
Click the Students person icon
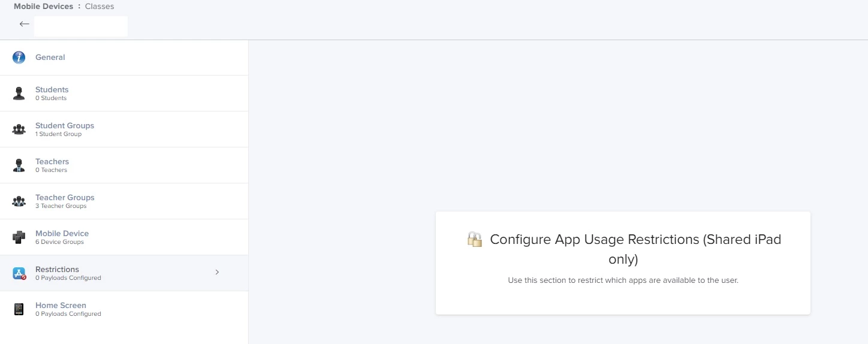pyautogui.click(x=19, y=93)
